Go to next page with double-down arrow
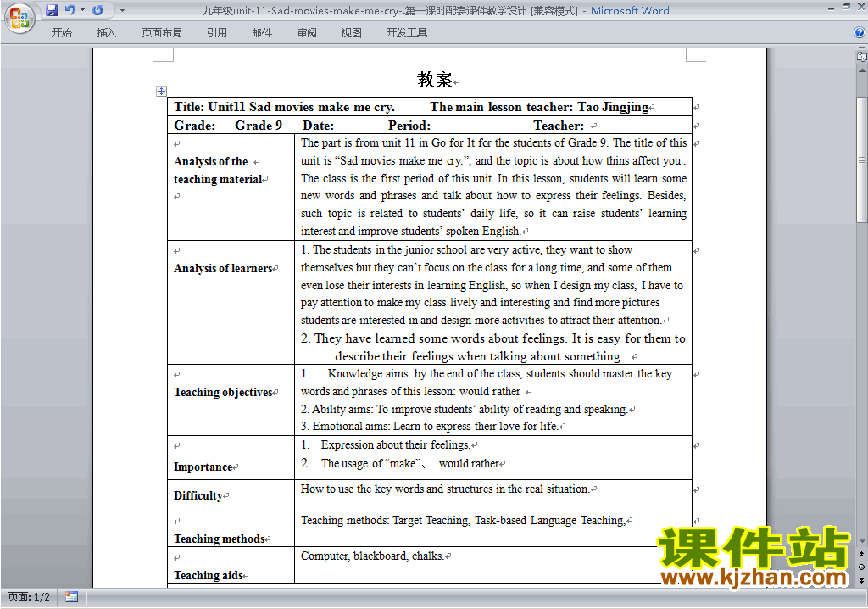The image size is (868, 609). tap(862, 580)
